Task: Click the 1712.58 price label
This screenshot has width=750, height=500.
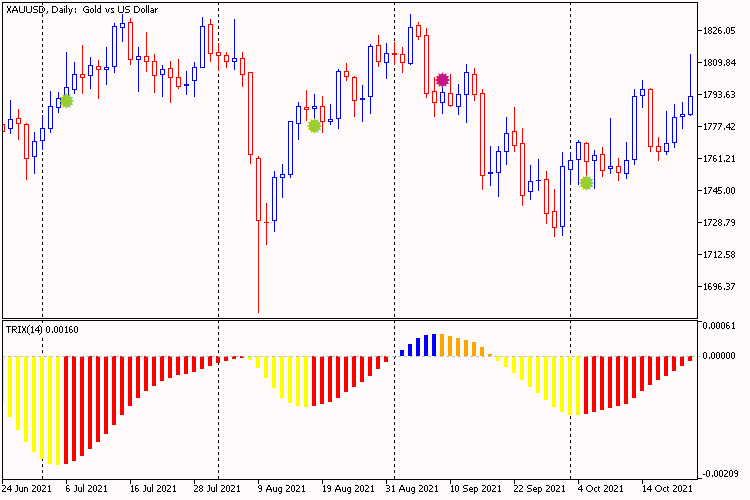Action: tap(719, 255)
